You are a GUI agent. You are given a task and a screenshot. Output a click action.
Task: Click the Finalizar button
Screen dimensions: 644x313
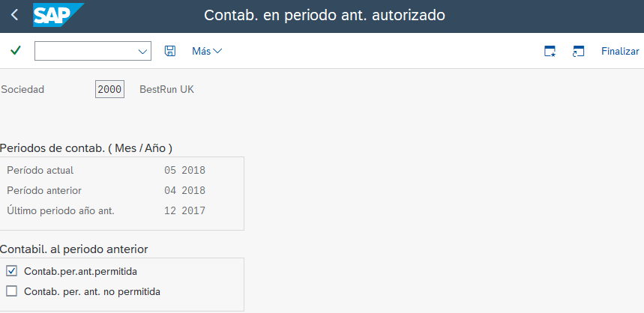click(x=620, y=51)
